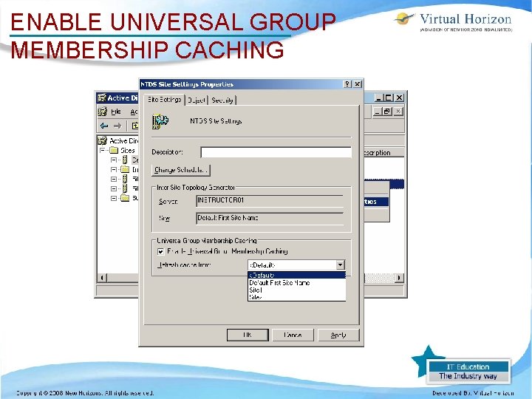Viewport: 532px width, 399px height.
Task: Click the Change Schedule button
Action: pos(181,170)
